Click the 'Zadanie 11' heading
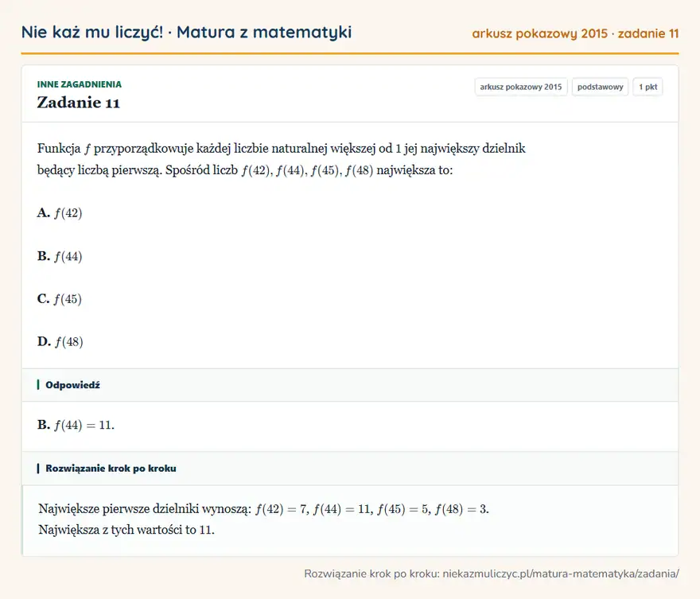The width and height of the screenshot is (700, 599). (x=78, y=103)
